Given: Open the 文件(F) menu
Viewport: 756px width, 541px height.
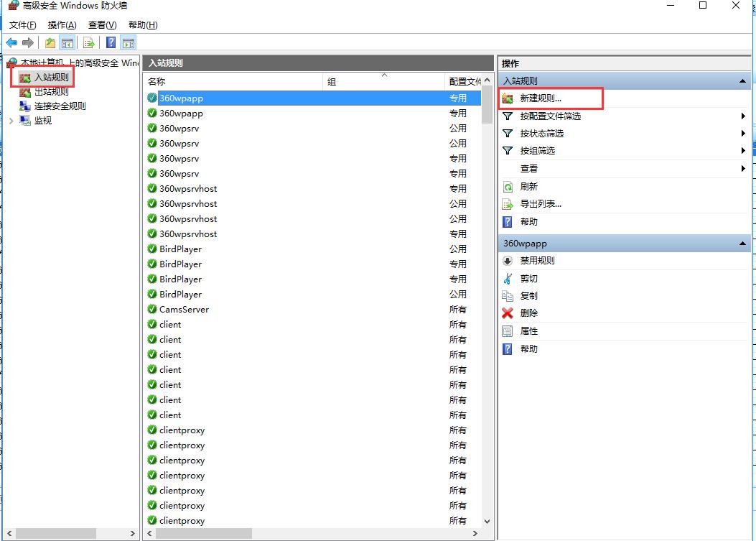Looking at the screenshot, I should 22,25.
